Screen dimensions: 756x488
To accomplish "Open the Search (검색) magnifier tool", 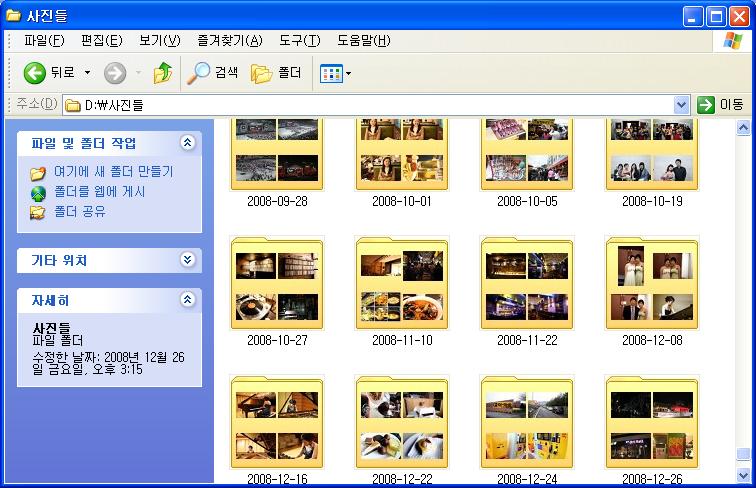I will (213, 73).
